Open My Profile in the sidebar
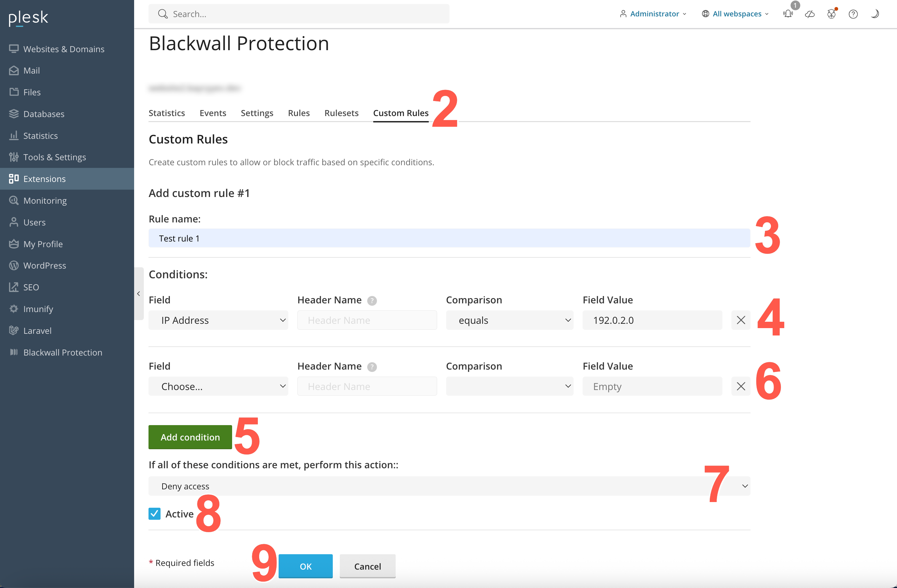This screenshot has height=588, width=897. pyautogui.click(x=67, y=244)
